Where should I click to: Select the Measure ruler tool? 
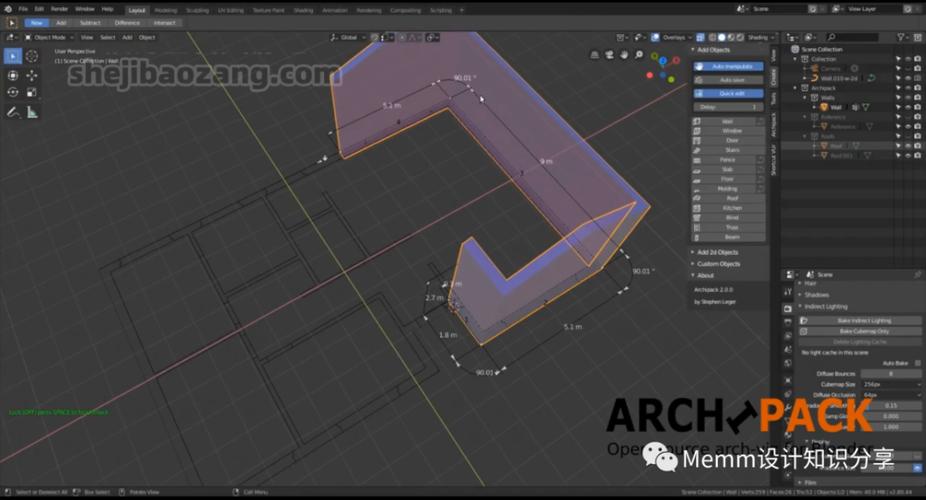pyautogui.click(x=32, y=112)
